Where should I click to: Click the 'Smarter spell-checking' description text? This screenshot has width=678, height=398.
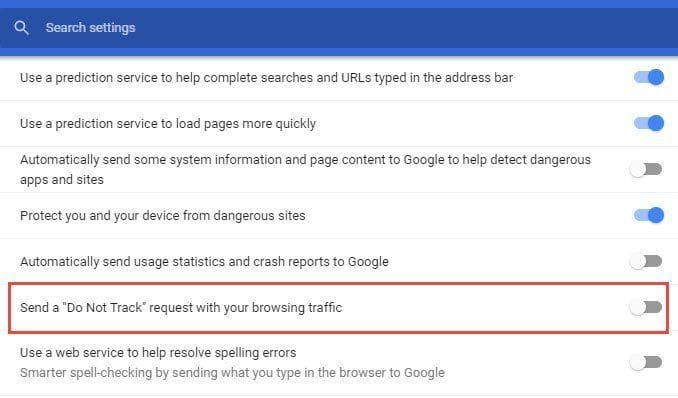[x=232, y=372]
